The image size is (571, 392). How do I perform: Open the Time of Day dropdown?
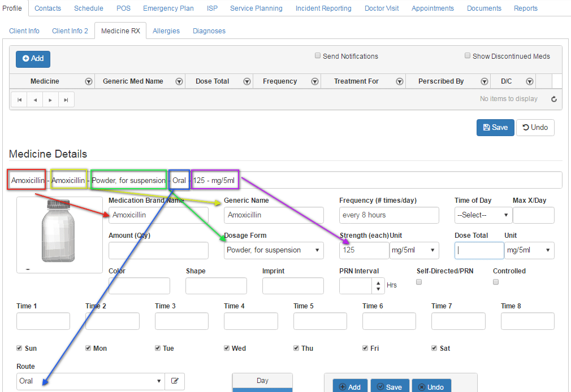(x=482, y=215)
